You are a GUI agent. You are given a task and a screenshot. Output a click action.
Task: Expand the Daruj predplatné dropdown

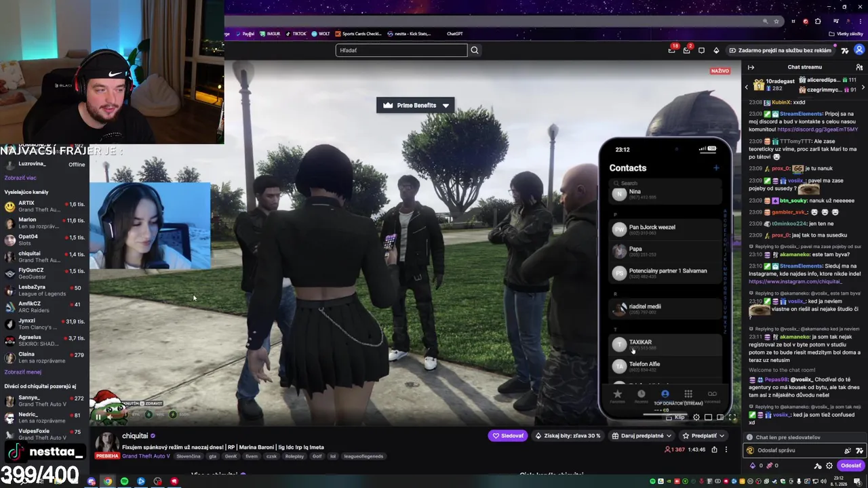(642, 436)
